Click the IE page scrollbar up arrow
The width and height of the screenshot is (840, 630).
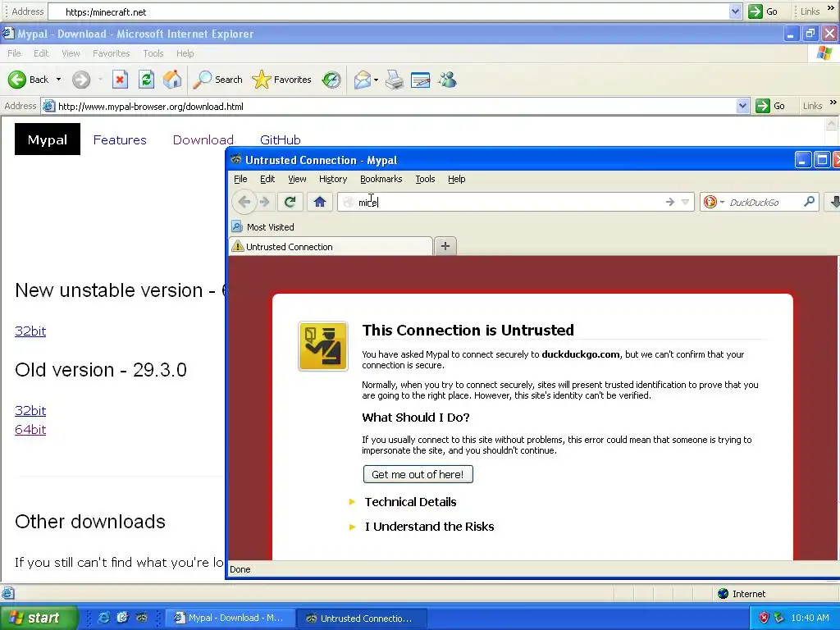pos(832,124)
